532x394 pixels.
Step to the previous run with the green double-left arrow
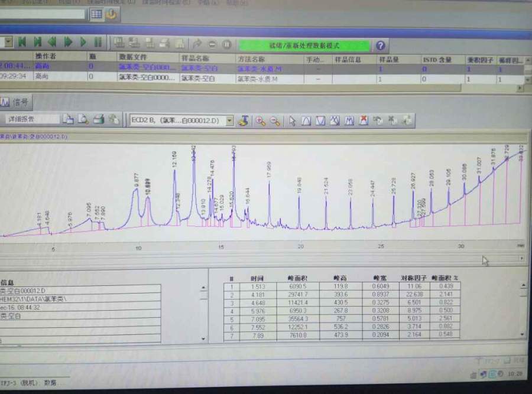52,42
